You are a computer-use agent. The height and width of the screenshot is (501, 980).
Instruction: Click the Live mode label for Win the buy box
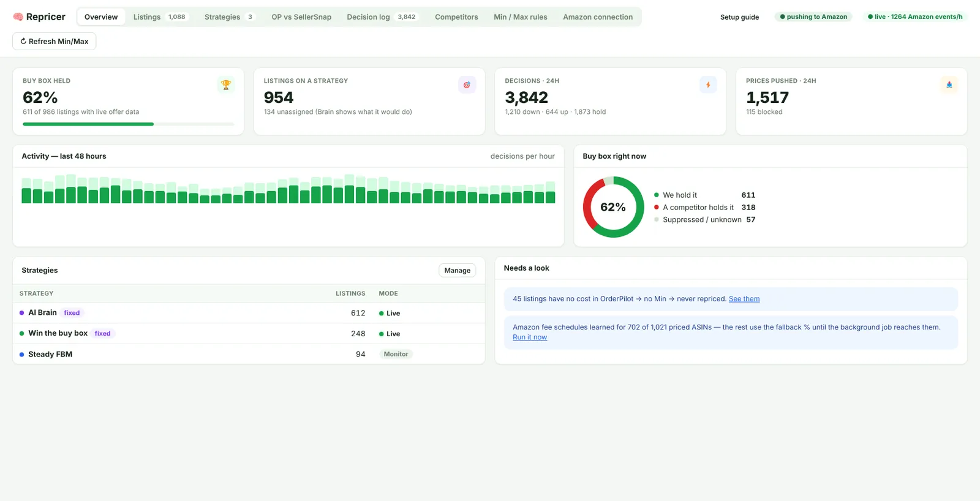390,334
